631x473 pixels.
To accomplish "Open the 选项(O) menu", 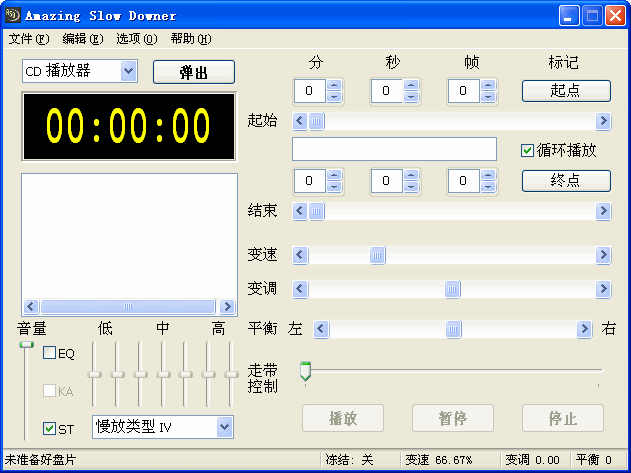I will tap(136, 39).
